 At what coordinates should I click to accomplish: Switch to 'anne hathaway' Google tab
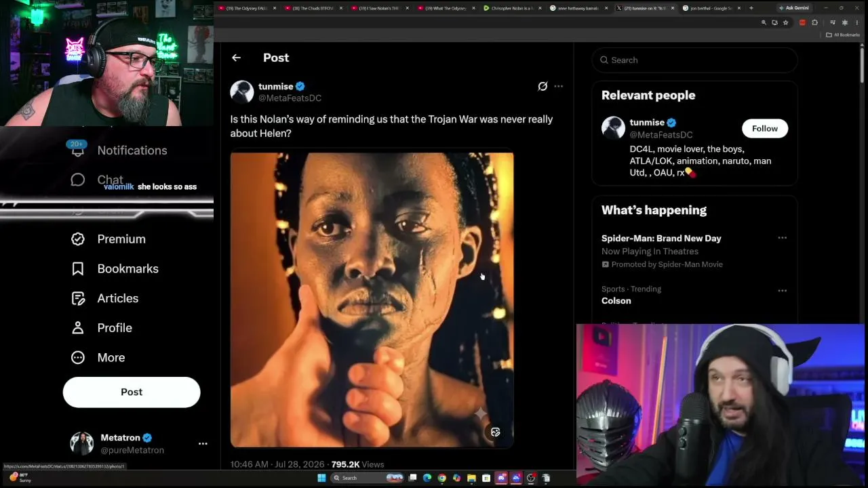coord(579,8)
